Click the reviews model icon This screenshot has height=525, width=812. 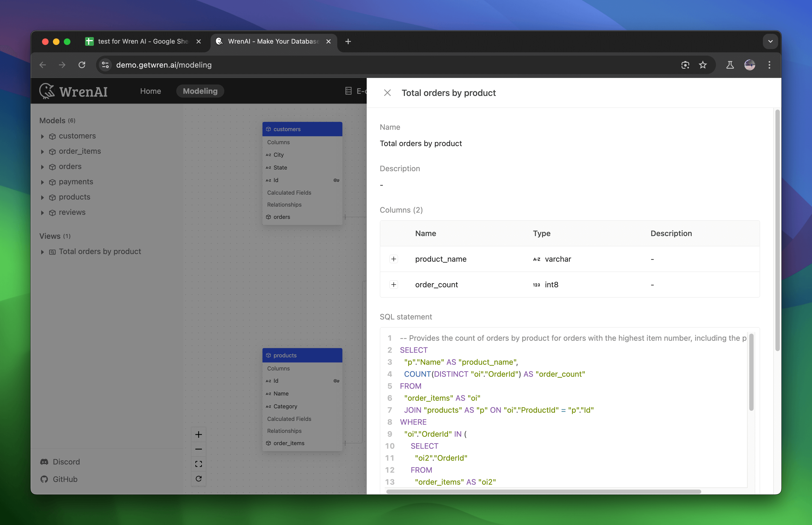tap(53, 212)
